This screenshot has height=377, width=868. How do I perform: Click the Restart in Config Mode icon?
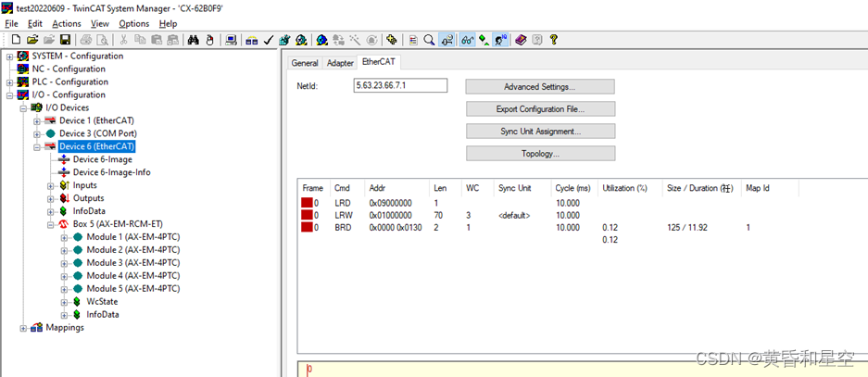pos(321,40)
